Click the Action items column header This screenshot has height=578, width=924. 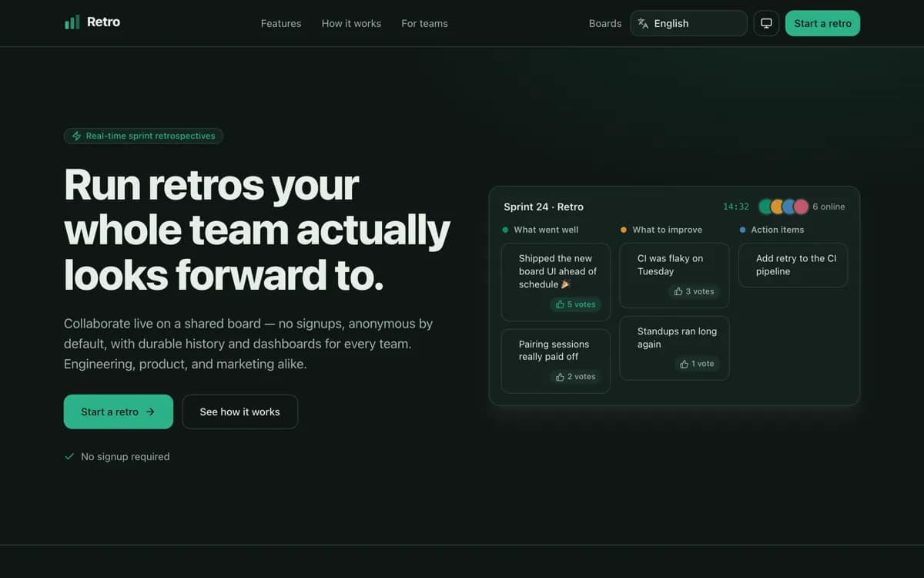point(778,230)
